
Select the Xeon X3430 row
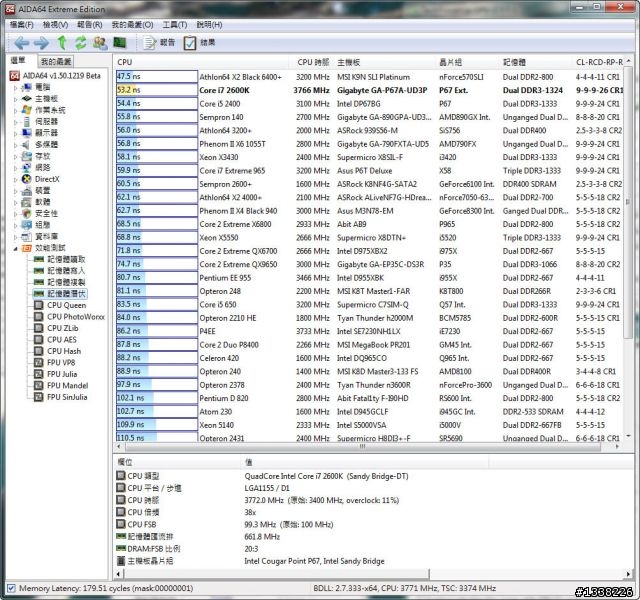pos(369,157)
